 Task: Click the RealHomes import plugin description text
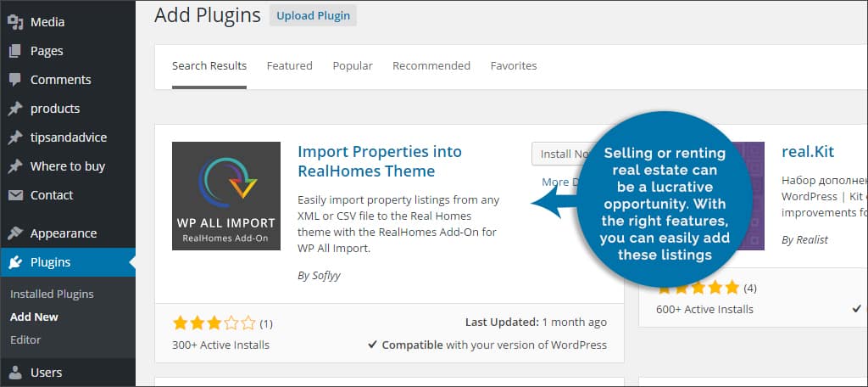398,224
